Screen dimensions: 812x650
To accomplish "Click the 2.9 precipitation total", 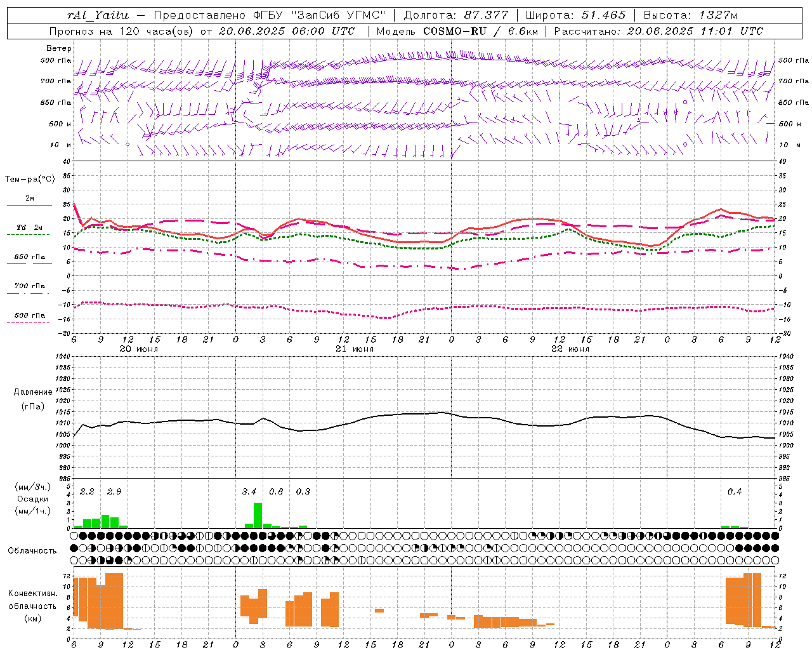I will click(x=114, y=492).
